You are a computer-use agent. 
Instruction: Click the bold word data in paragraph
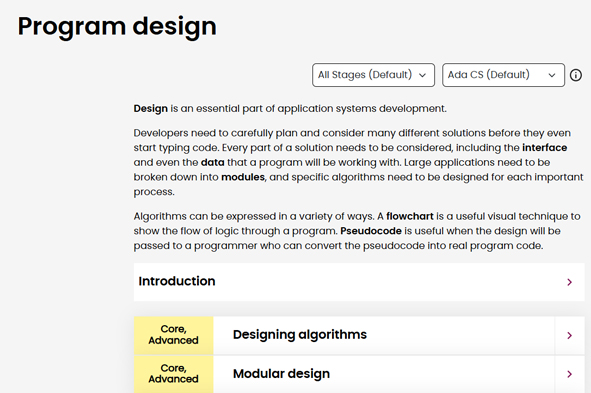[213, 162]
